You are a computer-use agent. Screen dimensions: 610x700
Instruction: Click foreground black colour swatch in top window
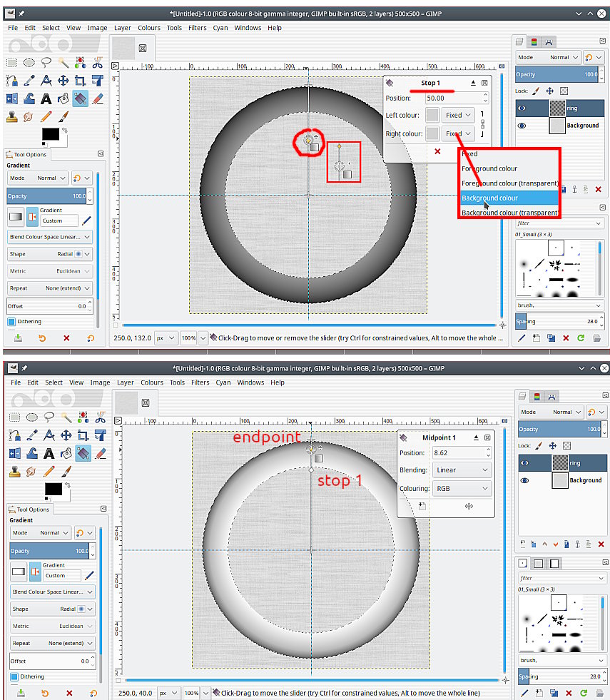click(x=51, y=134)
